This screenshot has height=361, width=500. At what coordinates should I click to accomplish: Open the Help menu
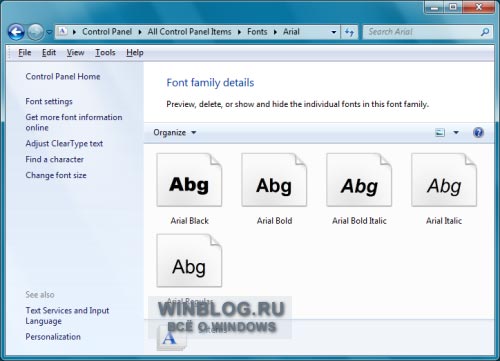(135, 53)
